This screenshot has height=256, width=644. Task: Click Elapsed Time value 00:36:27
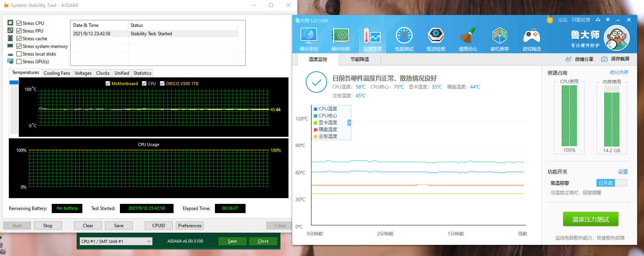click(230, 208)
